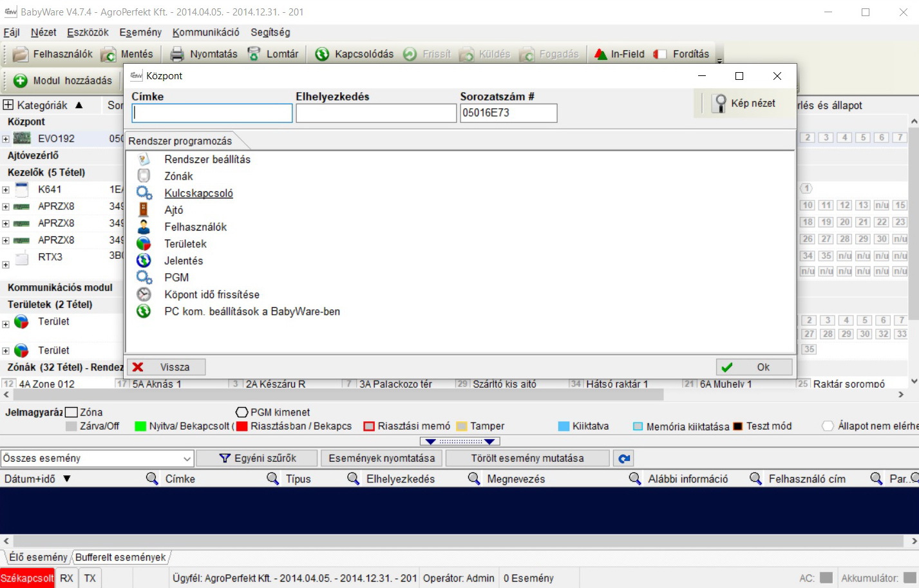Select the K641 keypad module icon
This screenshot has width=919, height=588.
point(22,189)
